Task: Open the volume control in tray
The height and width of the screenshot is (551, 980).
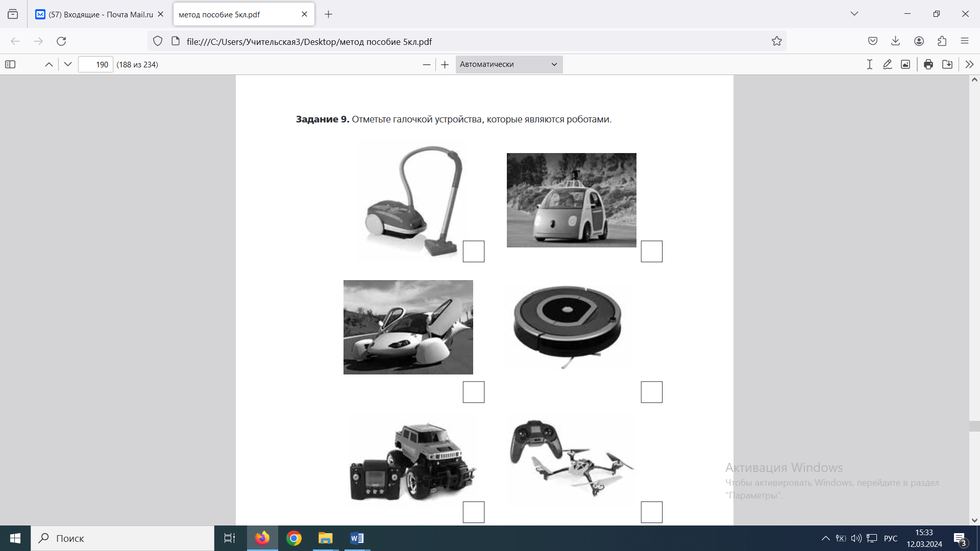Action: point(856,538)
